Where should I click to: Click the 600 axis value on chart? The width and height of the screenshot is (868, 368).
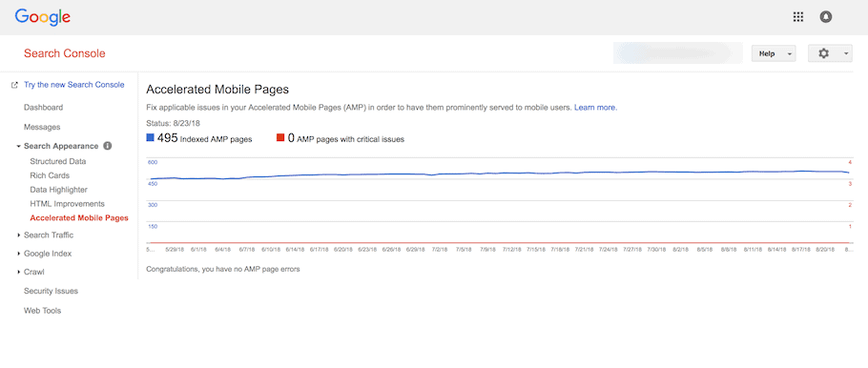(x=153, y=162)
